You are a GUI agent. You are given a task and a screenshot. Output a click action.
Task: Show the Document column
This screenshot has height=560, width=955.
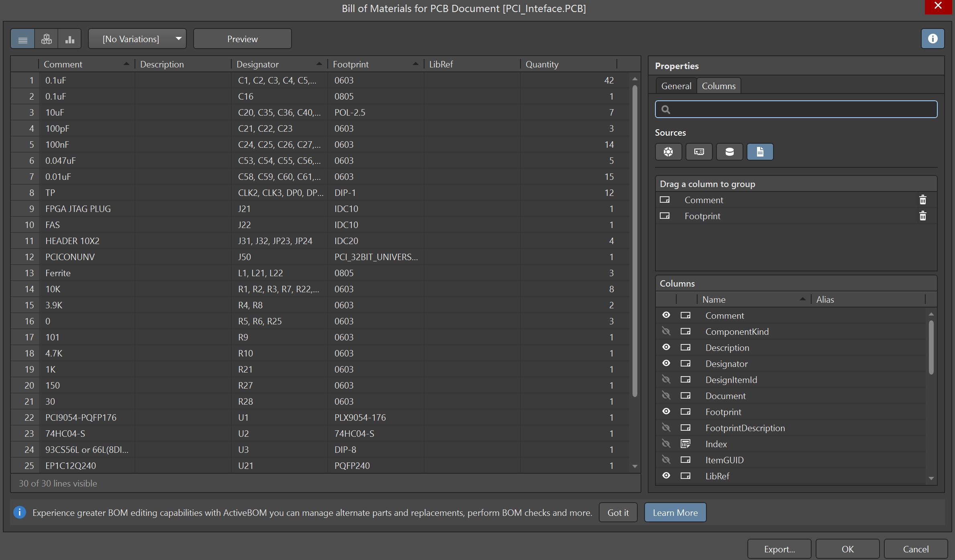click(666, 395)
